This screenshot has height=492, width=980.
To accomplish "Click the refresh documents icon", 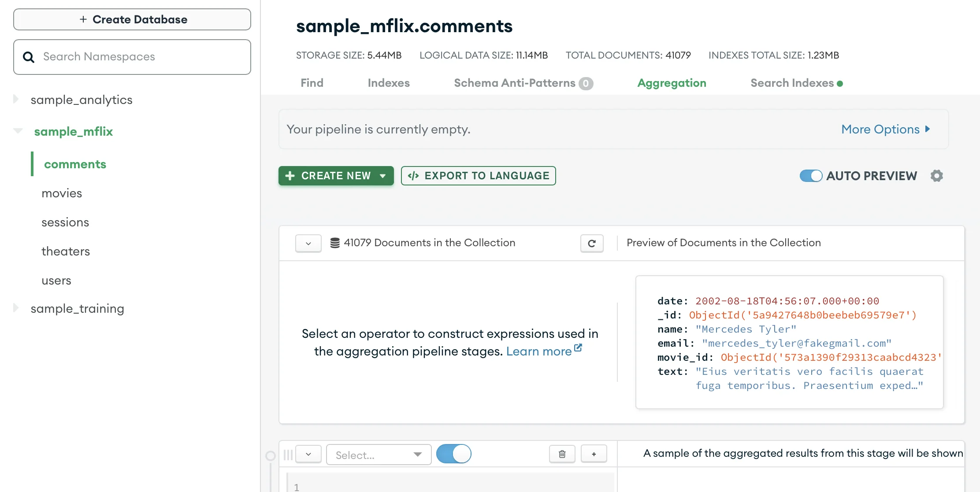I will (x=592, y=243).
